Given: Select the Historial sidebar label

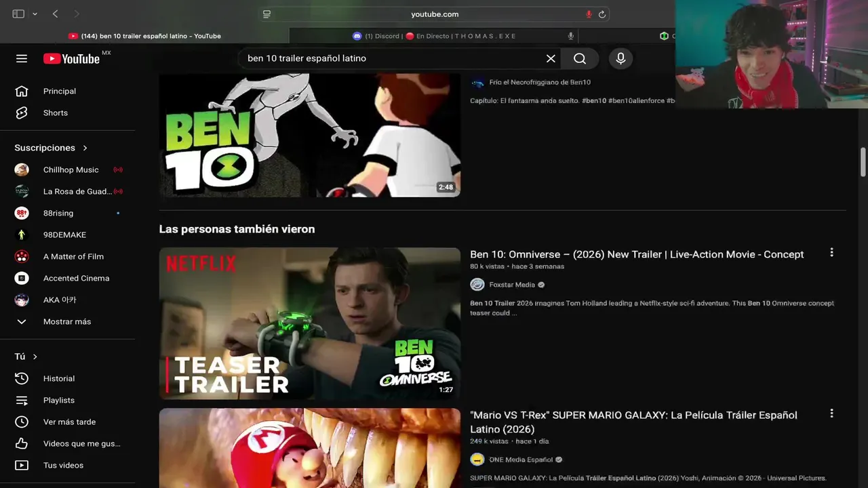Looking at the screenshot, I should [x=59, y=378].
